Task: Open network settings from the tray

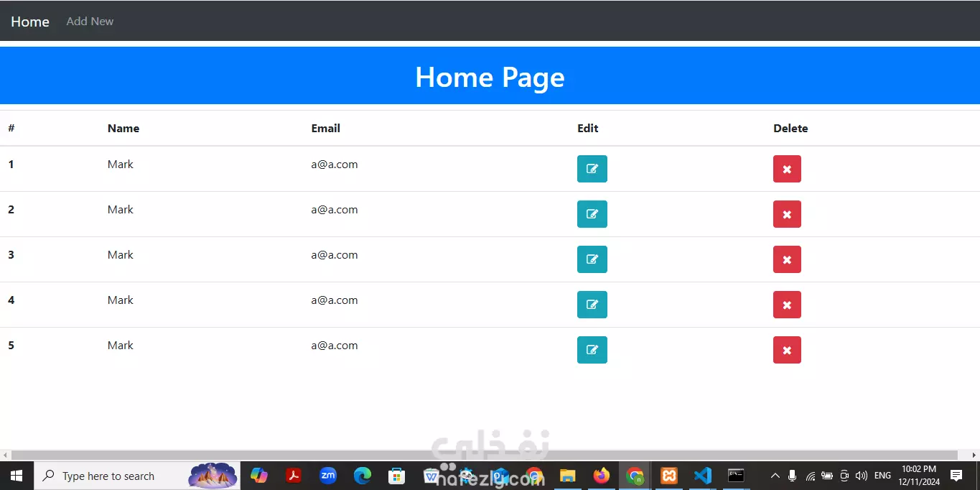Action: [810, 476]
